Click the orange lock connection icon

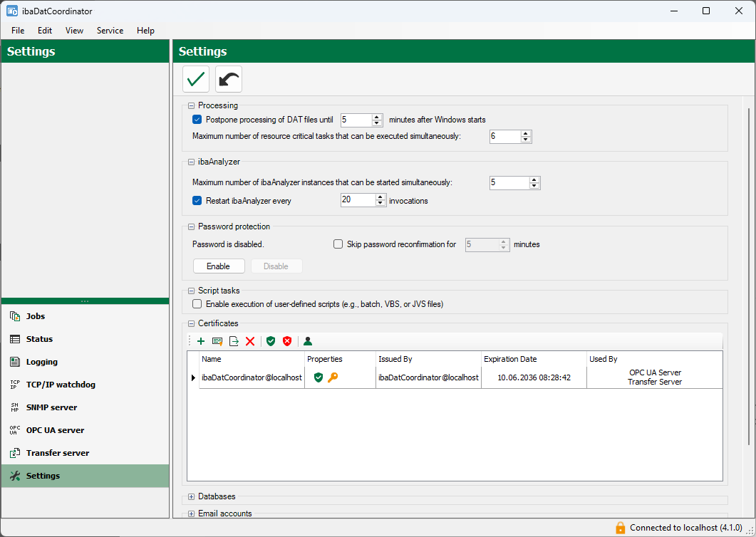(x=621, y=528)
